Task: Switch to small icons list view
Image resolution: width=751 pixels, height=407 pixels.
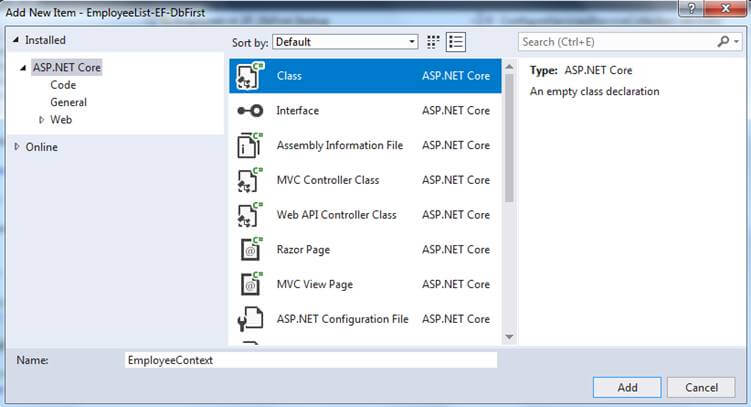Action: click(457, 42)
